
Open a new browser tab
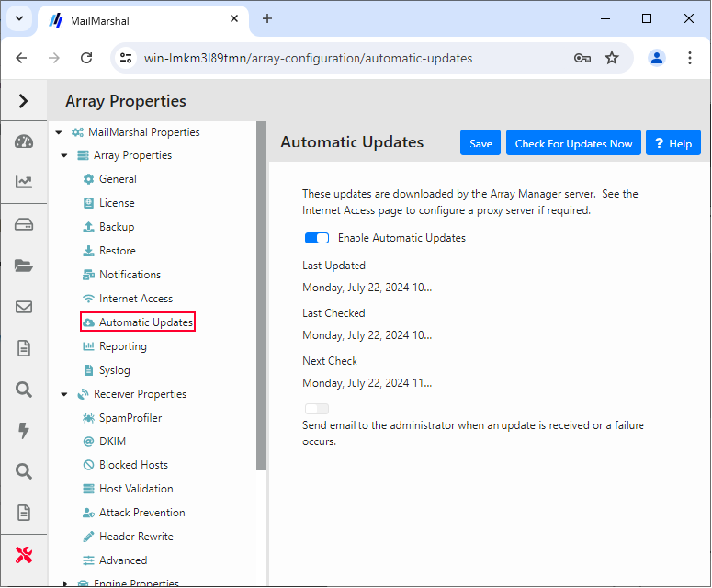coord(267,18)
